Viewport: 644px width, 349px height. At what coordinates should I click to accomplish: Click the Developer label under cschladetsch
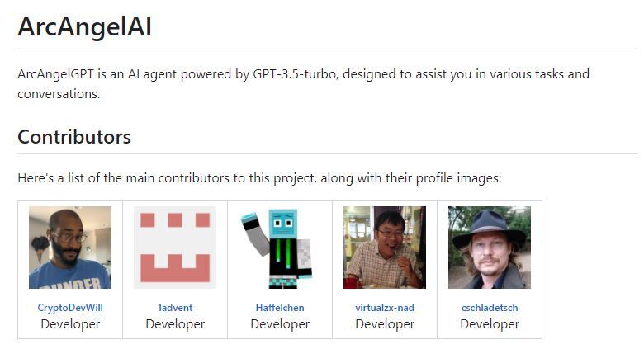click(490, 324)
